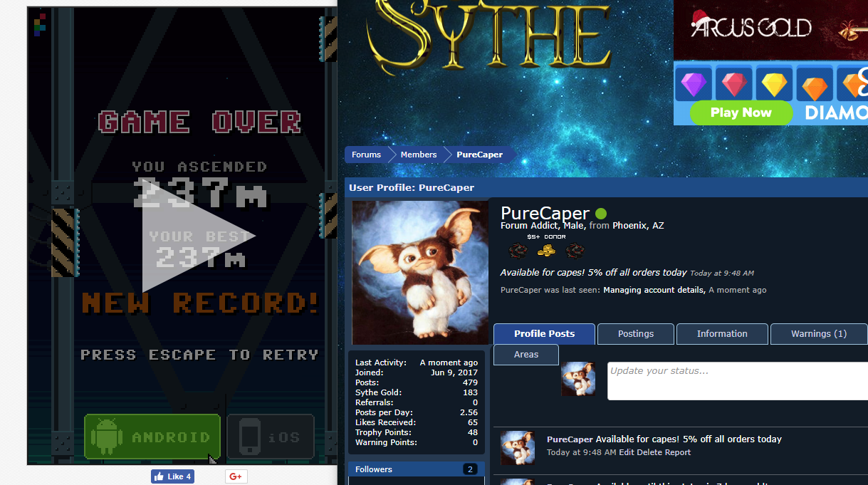Open the Arcus Gold banner ad

click(x=770, y=30)
